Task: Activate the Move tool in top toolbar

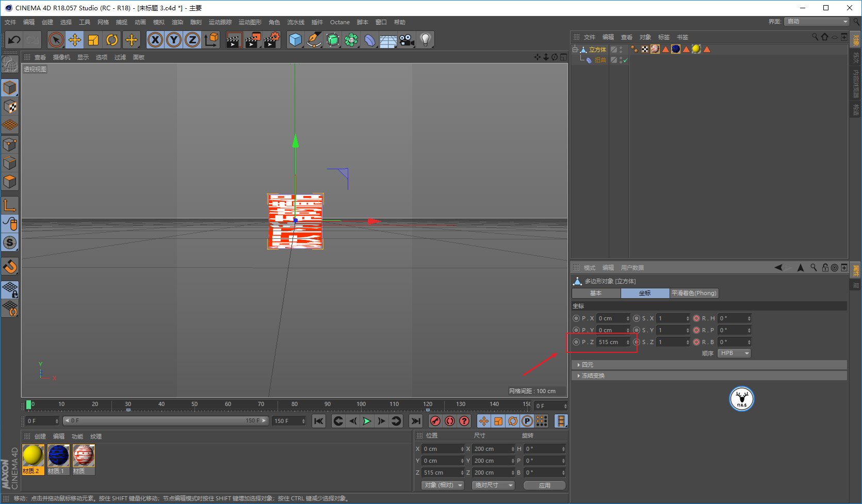Action: click(75, 40)
